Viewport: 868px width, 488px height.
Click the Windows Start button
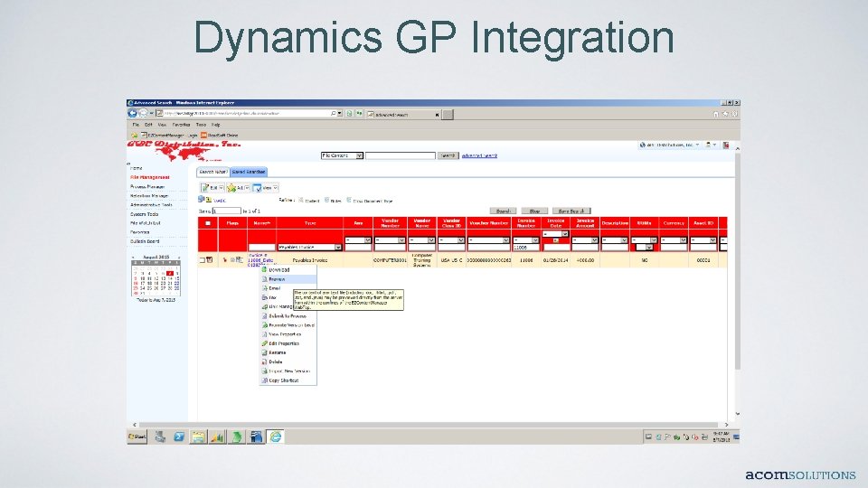coord(137,437)
